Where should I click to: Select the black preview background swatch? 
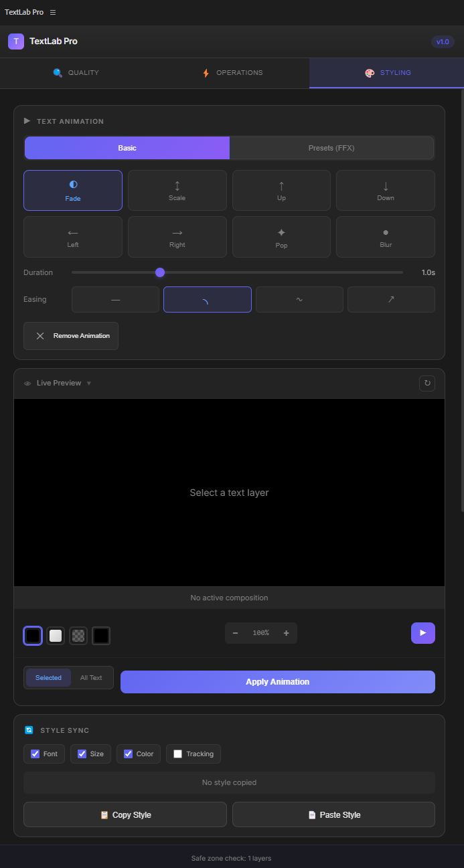pos(33,636)
